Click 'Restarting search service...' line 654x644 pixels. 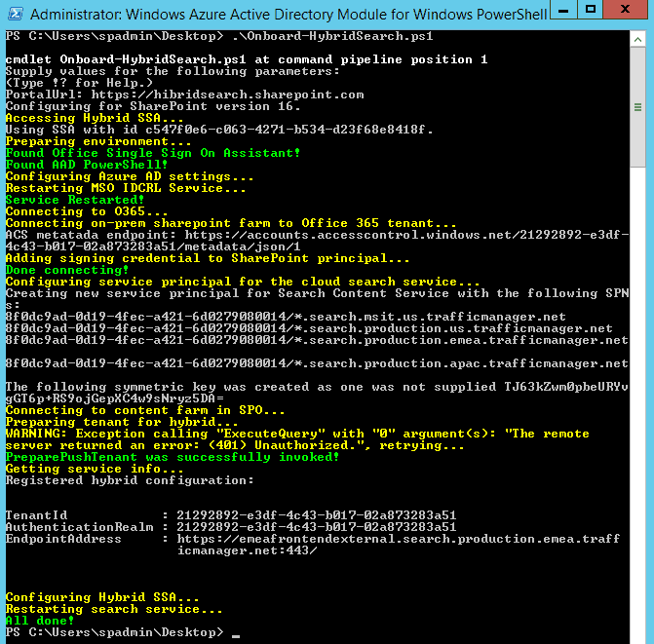114,609
